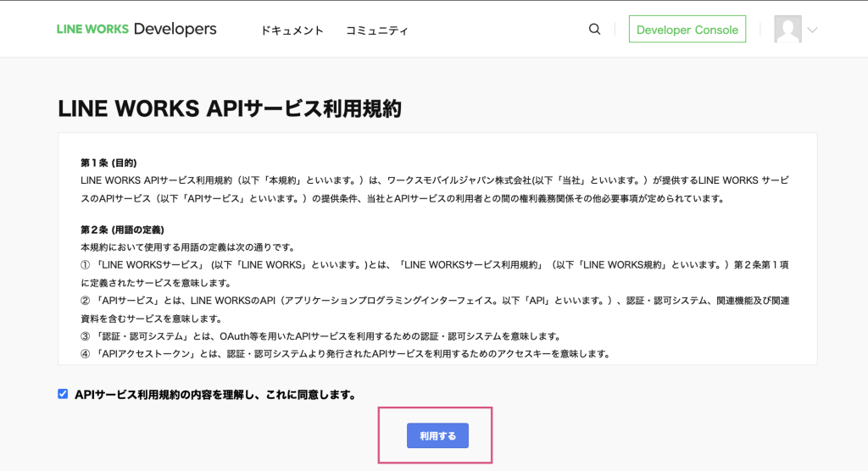
Task: Click the 第2条 (用語の定義) heading
Action: [122, 230]
